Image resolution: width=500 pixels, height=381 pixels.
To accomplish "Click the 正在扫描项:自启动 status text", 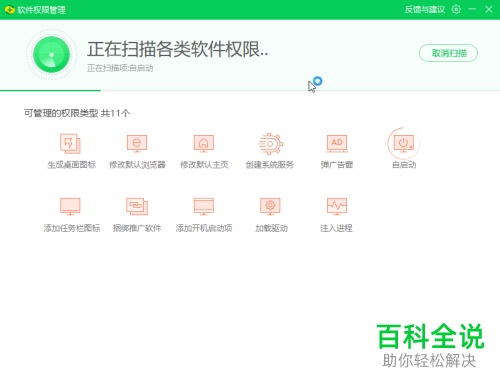I will tap(120, 68).
